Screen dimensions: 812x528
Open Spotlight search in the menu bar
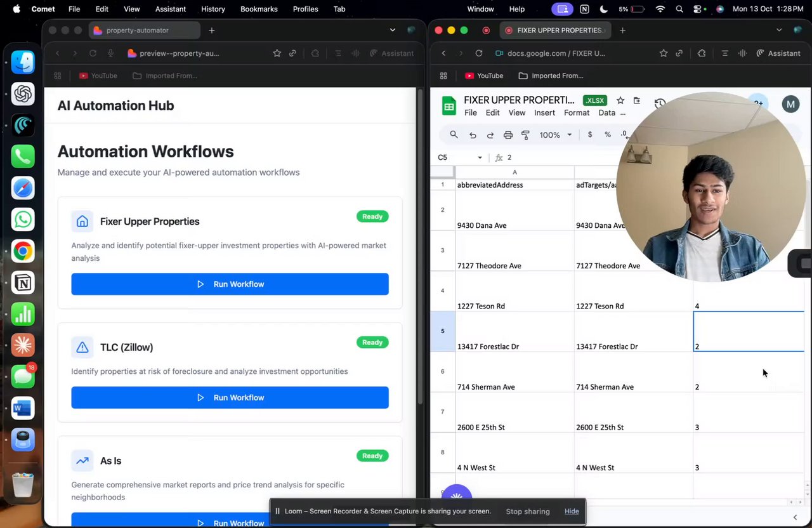point(679,9)
